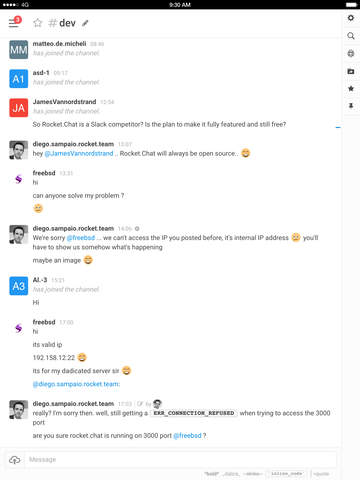Viewport: 360px width, 480px height.
Task: Open diego.sampaio.rocket.team avatar thumbnail at 13:07
Action: pyautogui.click(x=19, y=150)
